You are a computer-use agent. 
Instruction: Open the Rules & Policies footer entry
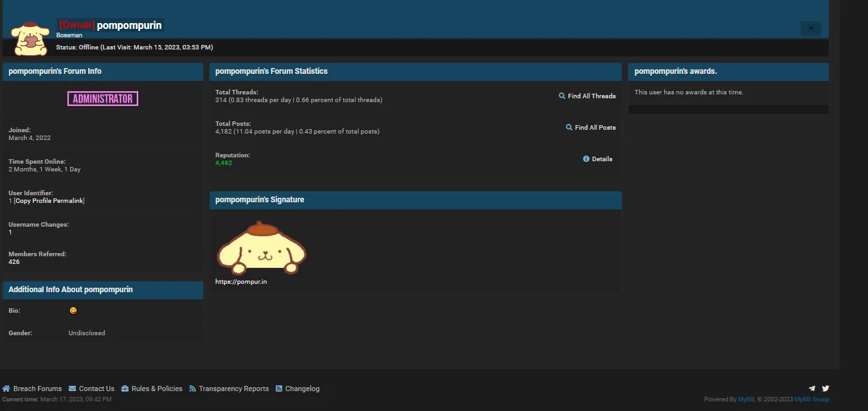tap(156, 388)
